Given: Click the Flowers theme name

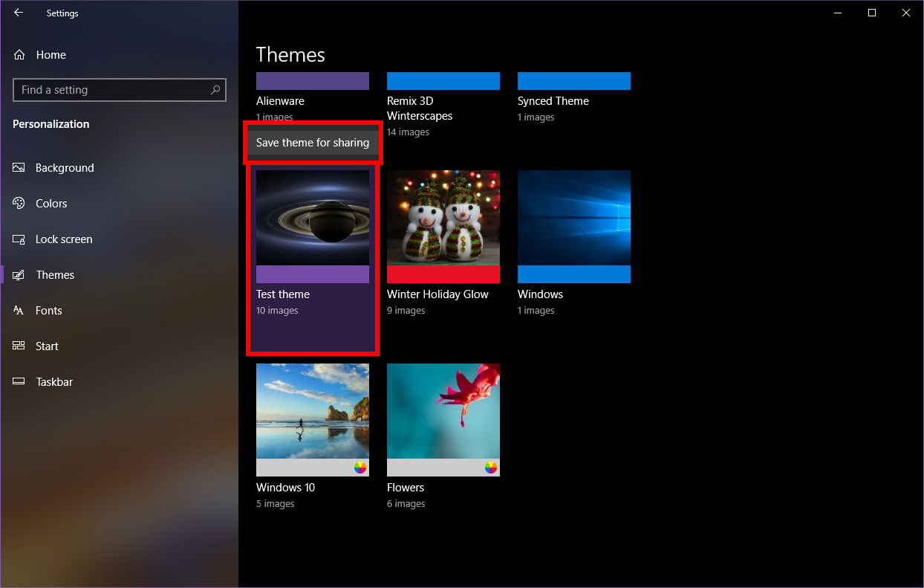Looking at the screenshot, I should [406, 488].
